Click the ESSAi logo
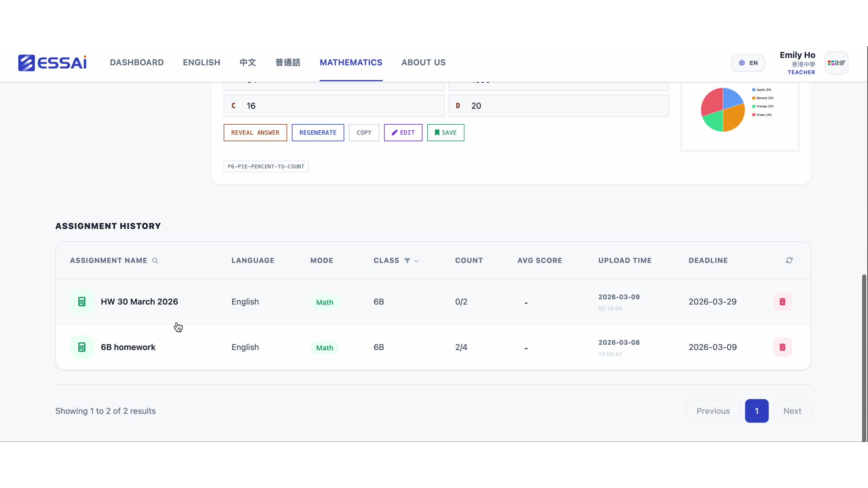This screenshot has height=488, width=868. [52, 63]
